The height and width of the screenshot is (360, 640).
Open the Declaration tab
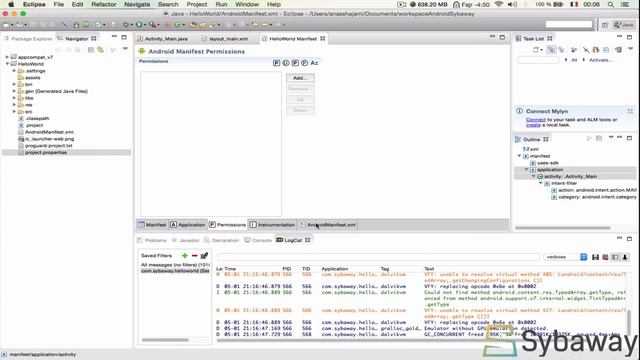[221, 240]
